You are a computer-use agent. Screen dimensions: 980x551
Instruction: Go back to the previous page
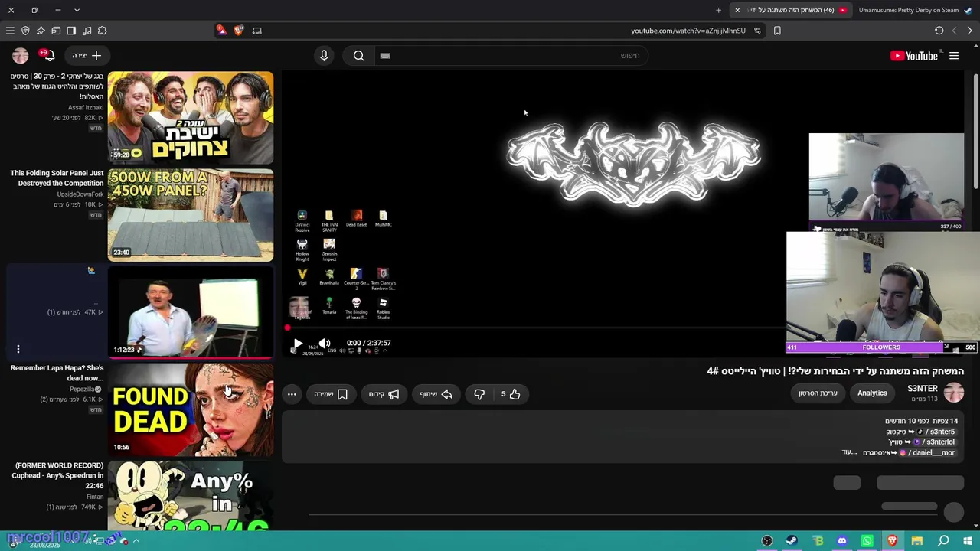coord(969,31)
